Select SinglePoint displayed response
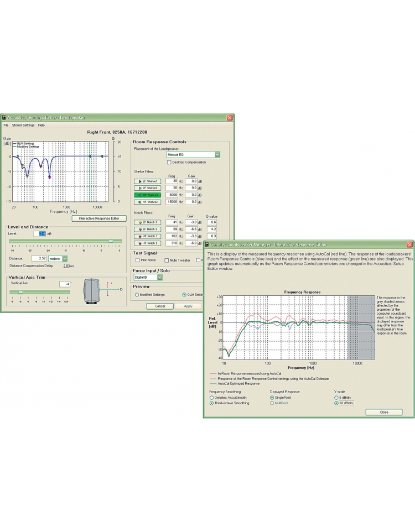Image resolution: width=415 pixels, height=532 pixels. point(272,398)
